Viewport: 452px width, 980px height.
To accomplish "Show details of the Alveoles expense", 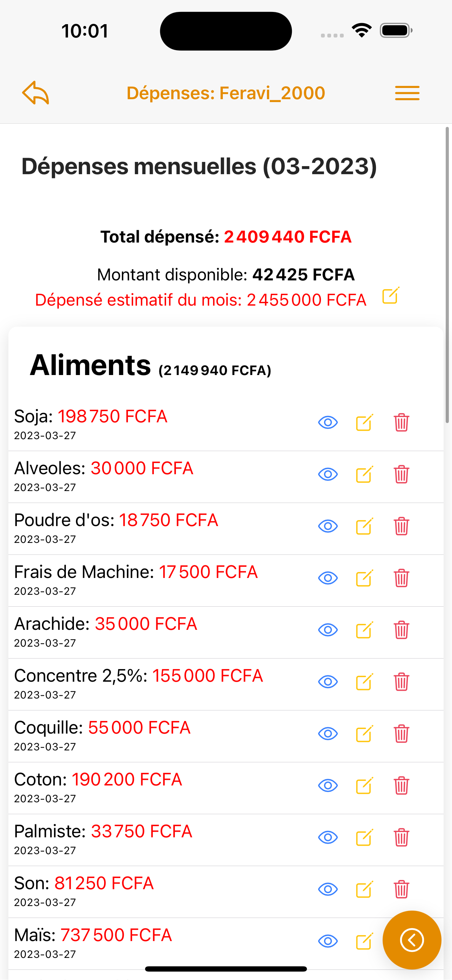I will (x=328, y=474).
